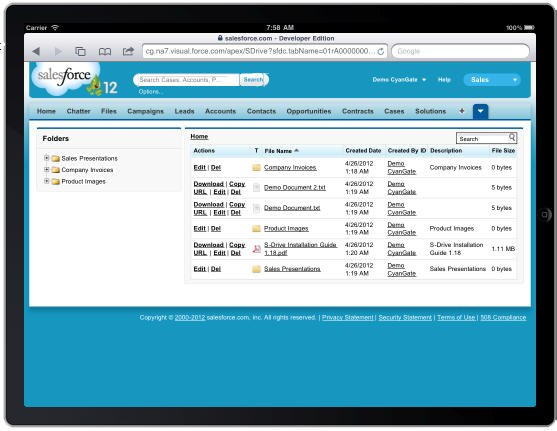
Task: Sort by the File Size column header
Action: 503,151
